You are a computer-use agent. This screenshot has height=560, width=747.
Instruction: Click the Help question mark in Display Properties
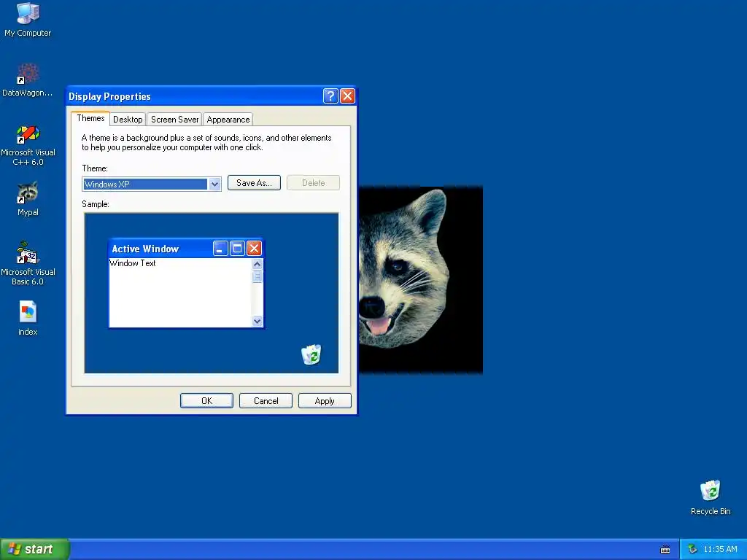pyautogui.click(x=330, y=96)
